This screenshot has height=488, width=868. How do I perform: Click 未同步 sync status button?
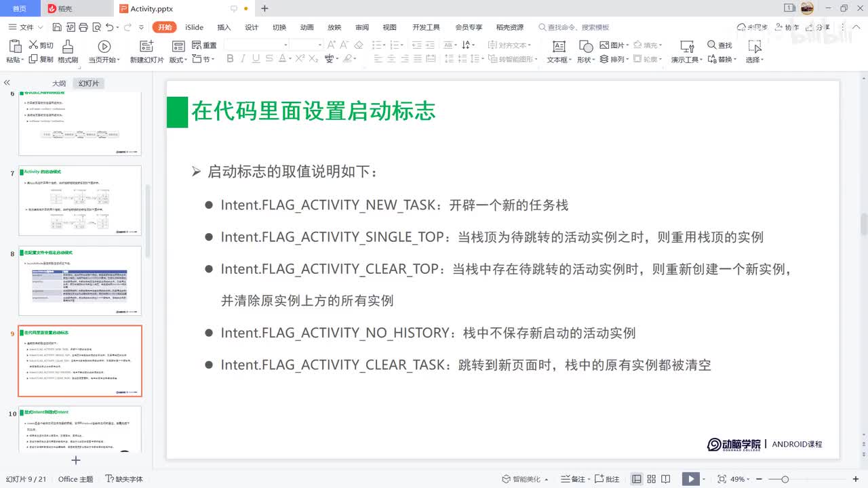(753, 27)
